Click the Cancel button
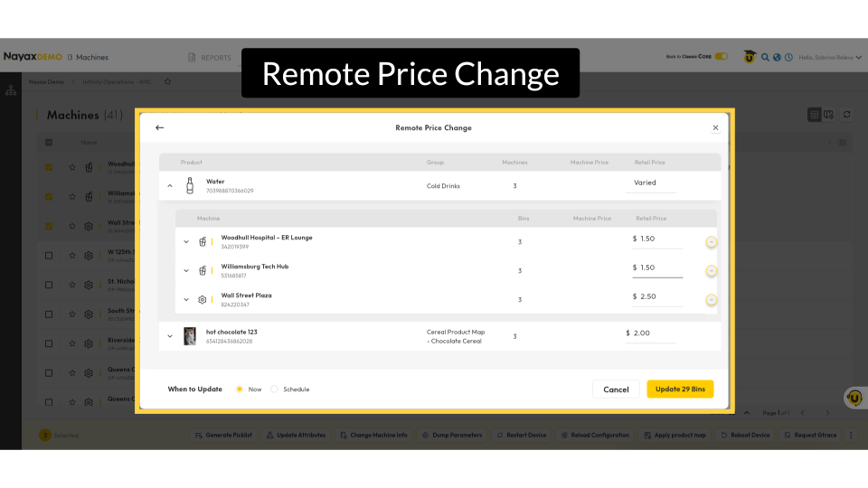 click(x=616, y=389)
